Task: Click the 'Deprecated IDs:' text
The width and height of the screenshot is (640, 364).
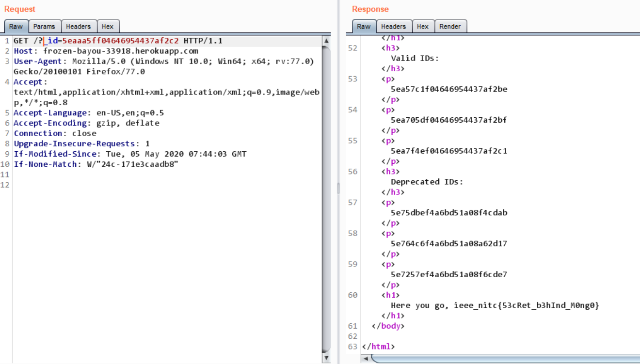Action: tap(427, 182)
